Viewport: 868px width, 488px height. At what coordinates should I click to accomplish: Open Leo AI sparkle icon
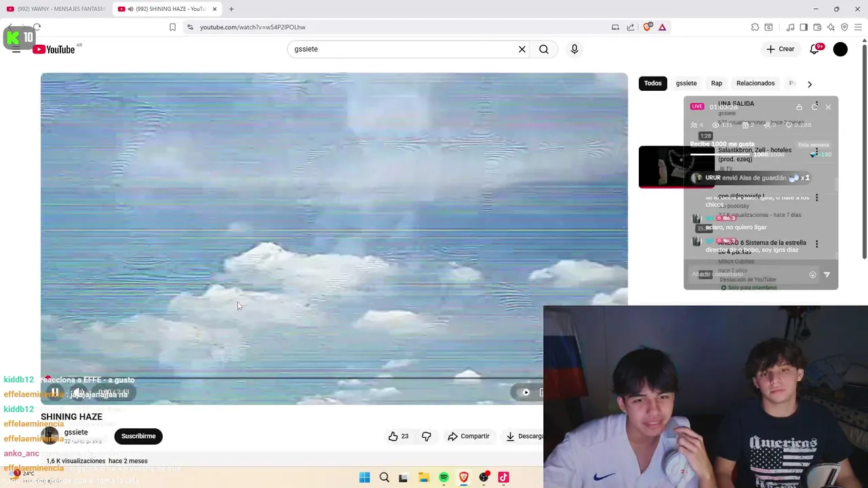click(831, 27)
